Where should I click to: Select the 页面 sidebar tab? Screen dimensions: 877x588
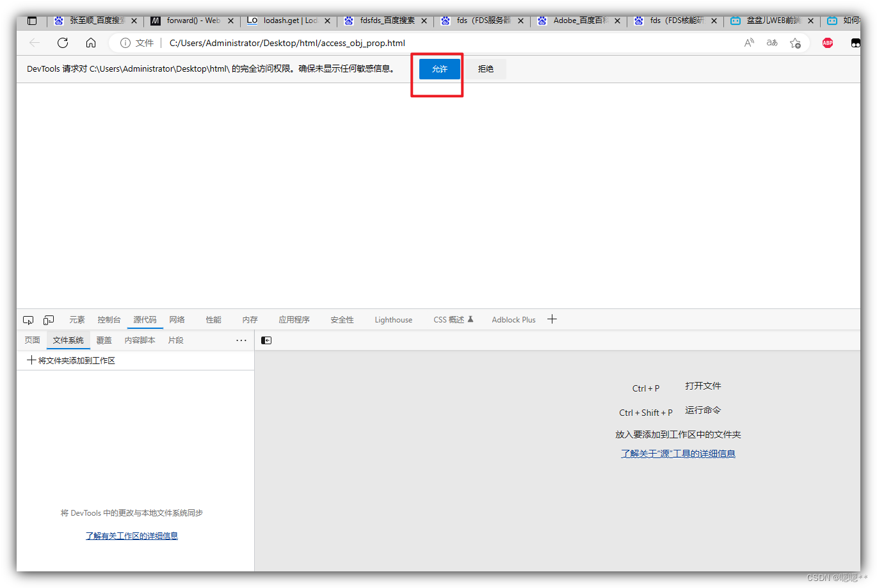pyautogui.click(x=32, y=340)
